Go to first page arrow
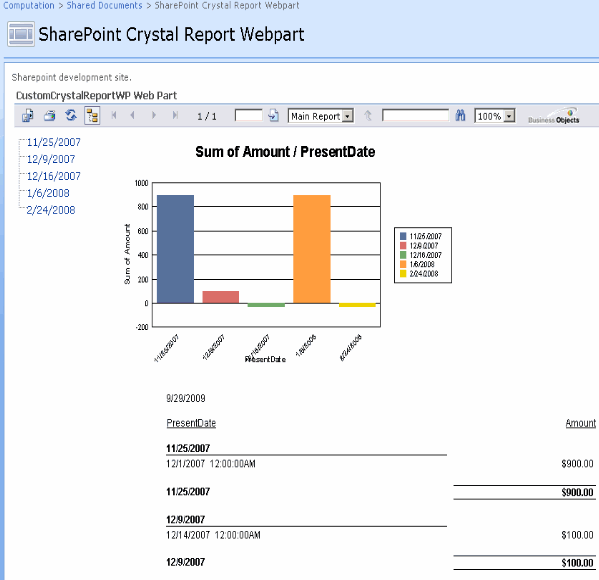 (113, 115)
